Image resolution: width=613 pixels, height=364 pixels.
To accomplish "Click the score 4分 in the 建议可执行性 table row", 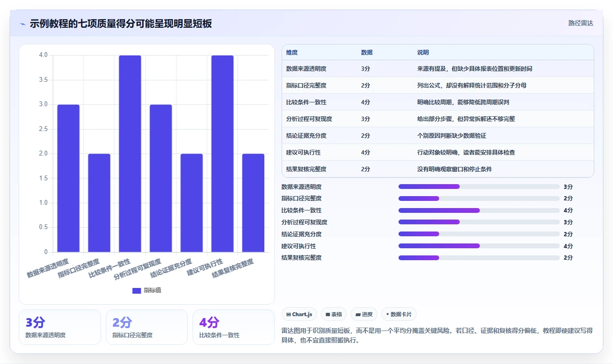I will click(365, 153).
